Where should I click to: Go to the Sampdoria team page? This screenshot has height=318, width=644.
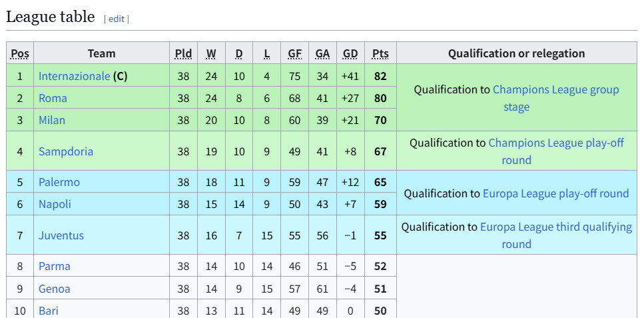pyautogui.click(x=66, y=151)
